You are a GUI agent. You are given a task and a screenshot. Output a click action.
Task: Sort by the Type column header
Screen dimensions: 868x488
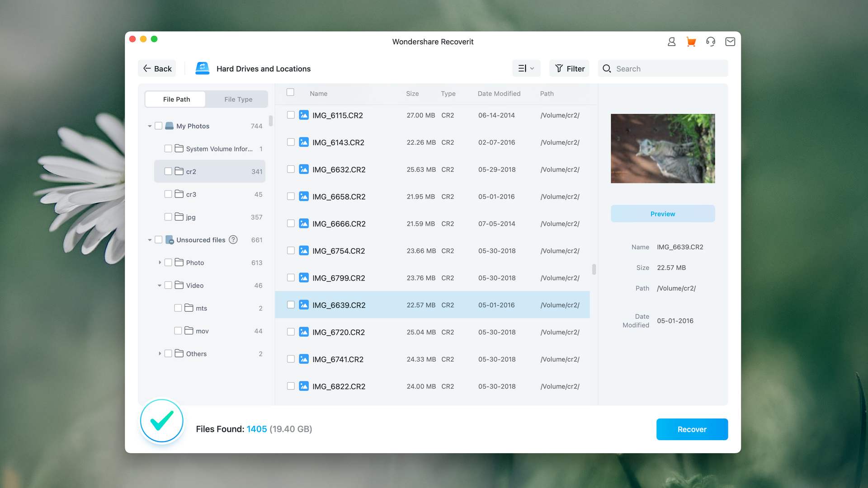448,94
